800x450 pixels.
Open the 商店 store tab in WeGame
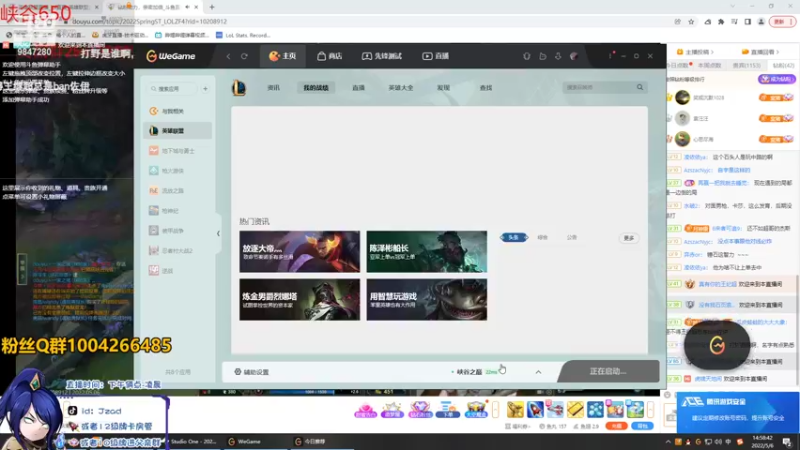point(330,56)
